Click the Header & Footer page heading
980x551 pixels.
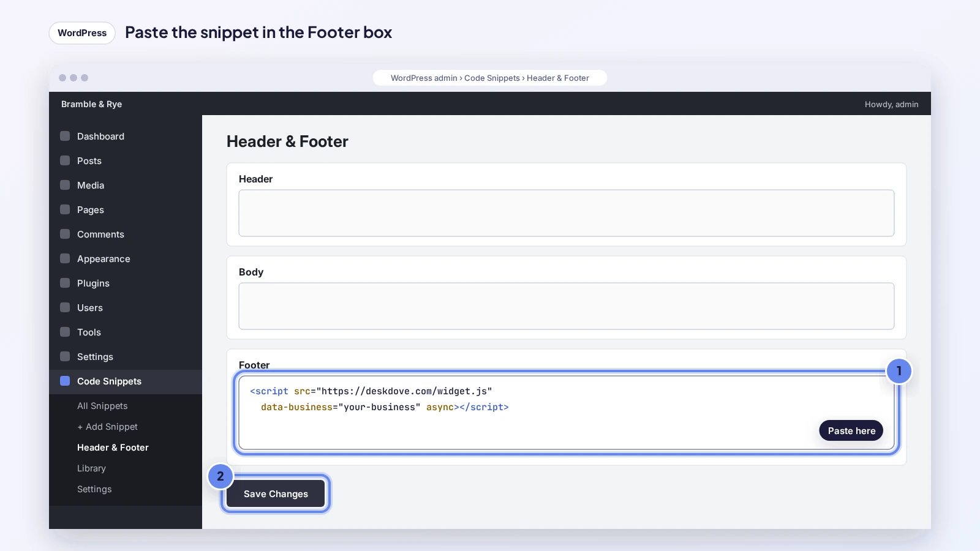[287, 141]
